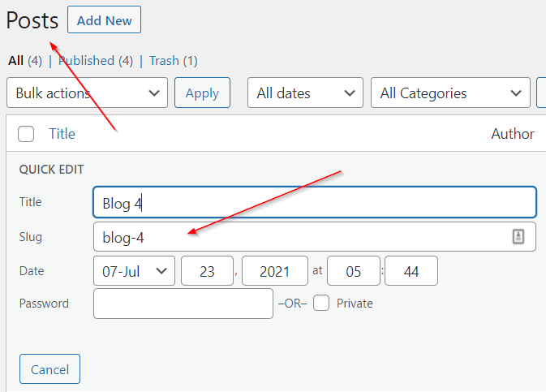Open the Trash posts view
The image size is (546, 392).
point(164,60)
